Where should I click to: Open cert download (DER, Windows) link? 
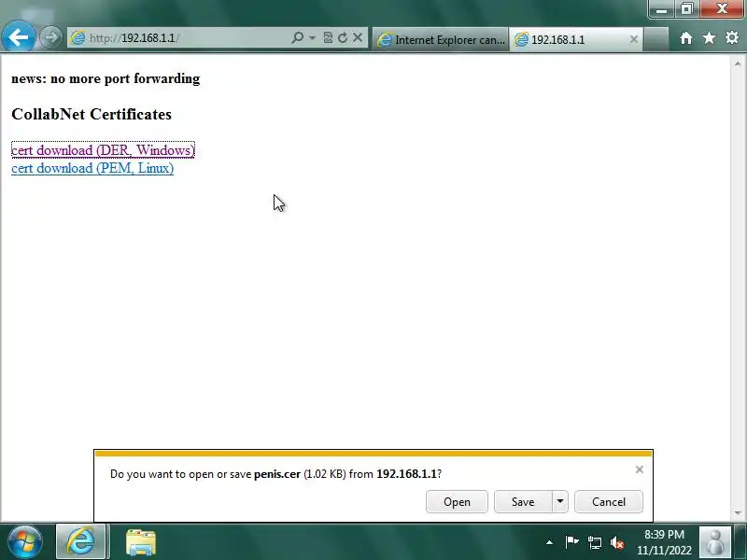[103, 150]
